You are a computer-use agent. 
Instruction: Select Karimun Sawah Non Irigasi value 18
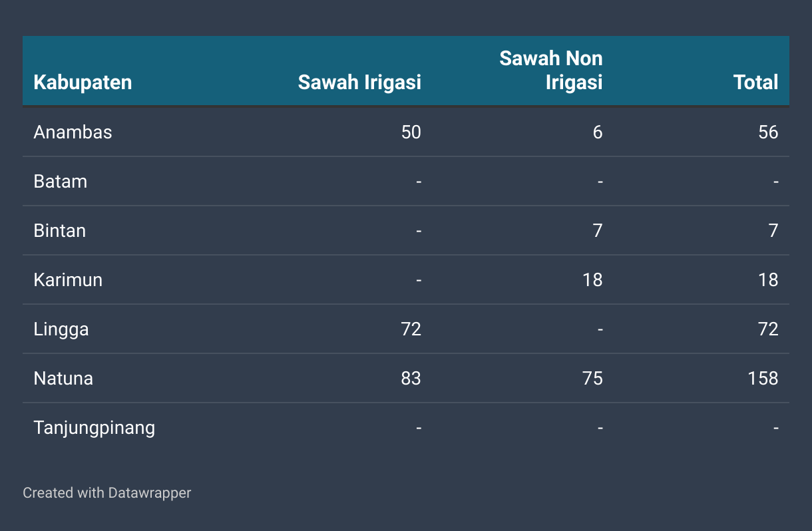coord(592,280)
